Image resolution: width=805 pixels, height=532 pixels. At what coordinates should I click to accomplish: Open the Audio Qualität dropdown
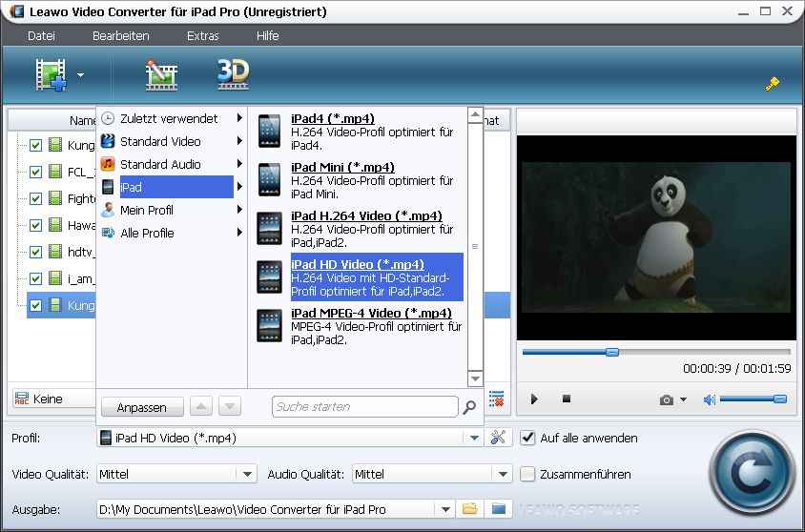tap(503, 474)
